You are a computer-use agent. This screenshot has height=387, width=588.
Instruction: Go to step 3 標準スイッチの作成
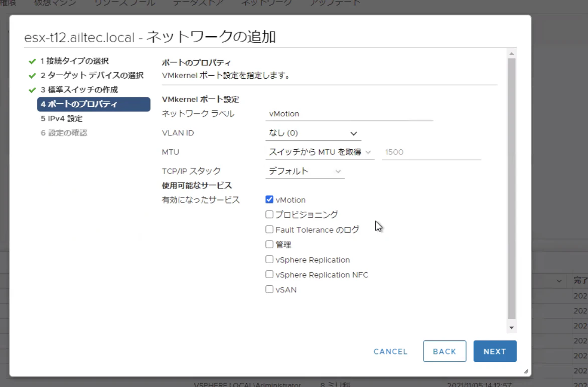click(79, 90)
